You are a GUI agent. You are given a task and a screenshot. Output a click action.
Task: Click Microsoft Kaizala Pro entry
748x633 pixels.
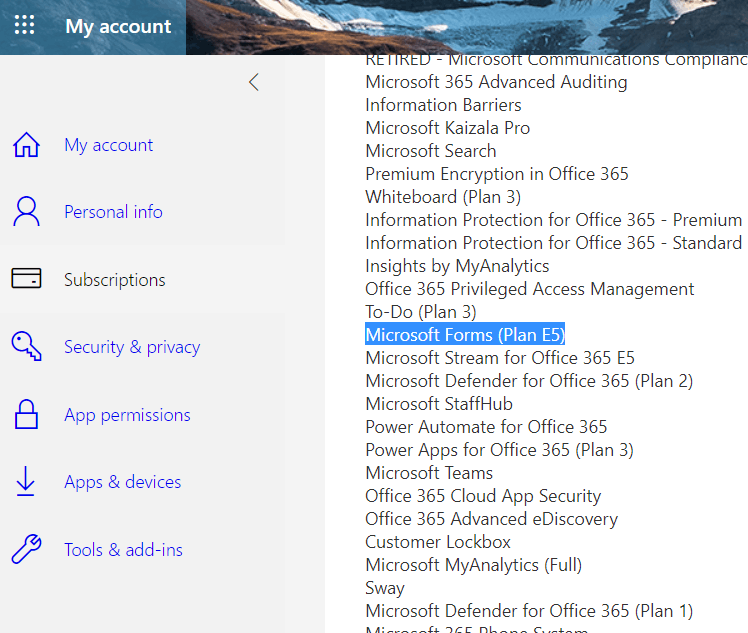click(447, 128)
